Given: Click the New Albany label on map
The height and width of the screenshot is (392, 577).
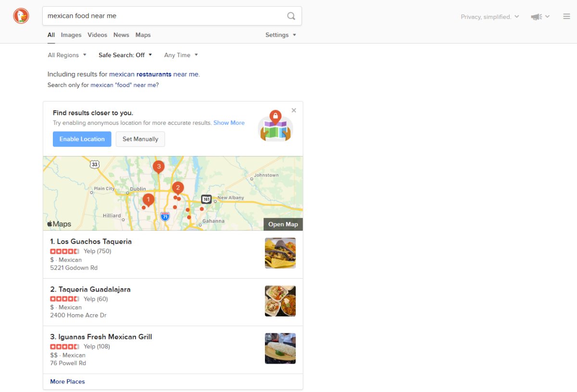Looking at the screenshot, I should pyautogui.click(x=231, y=197).
